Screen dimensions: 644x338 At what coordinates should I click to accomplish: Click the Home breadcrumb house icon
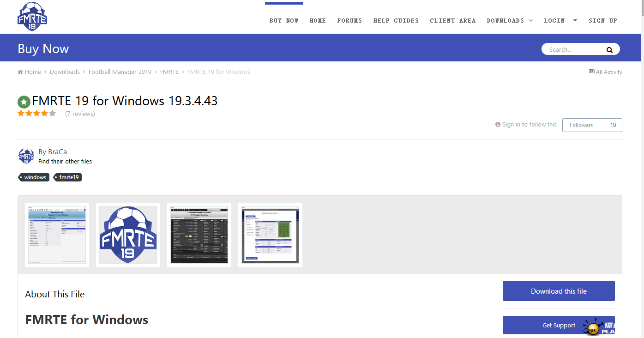tap(20, 72)
